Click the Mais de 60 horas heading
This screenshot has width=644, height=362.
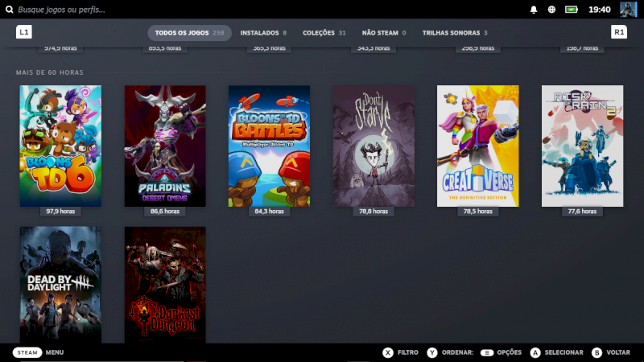click(50, 72)
